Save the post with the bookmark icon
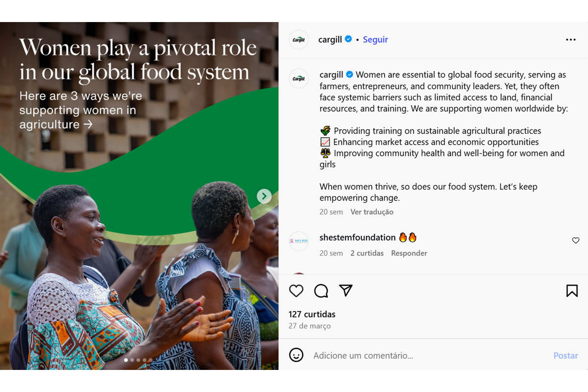 click(x=572, y=291)
